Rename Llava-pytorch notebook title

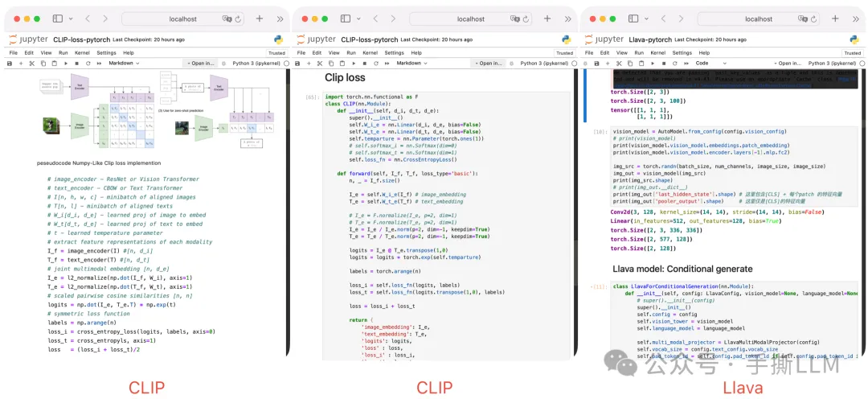651,40
